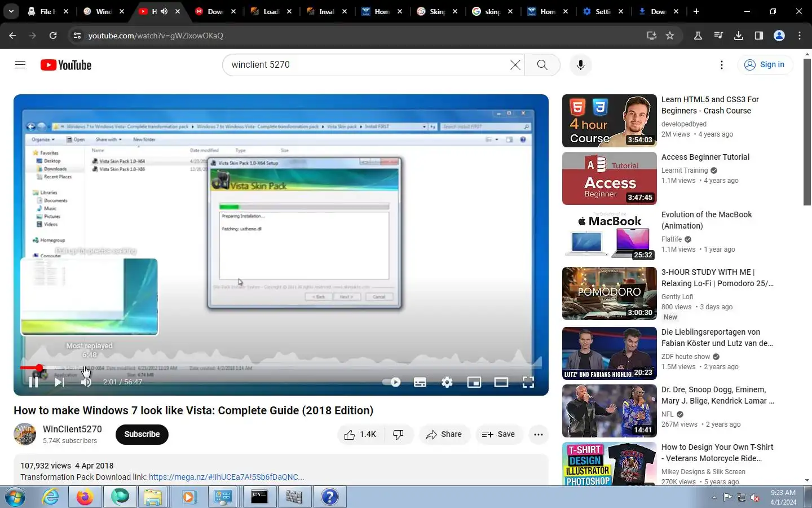
Task: Open 3-HOUR STUDY WITH ME thumbnail
Action: pos(609,294)
